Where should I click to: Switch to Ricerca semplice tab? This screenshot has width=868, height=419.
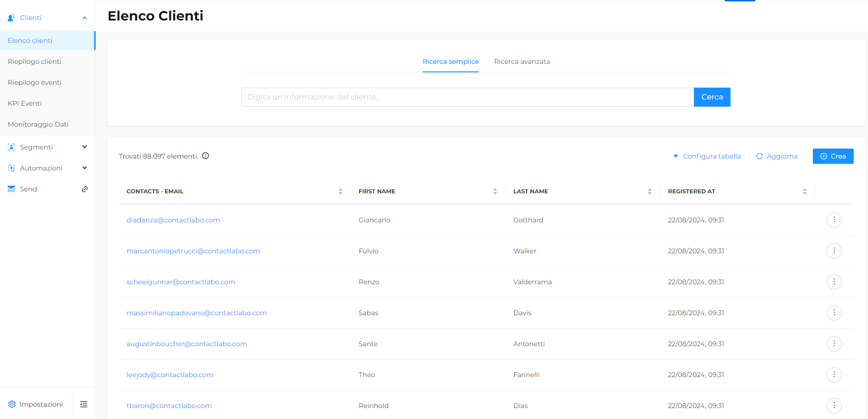(x=450, y=61)
